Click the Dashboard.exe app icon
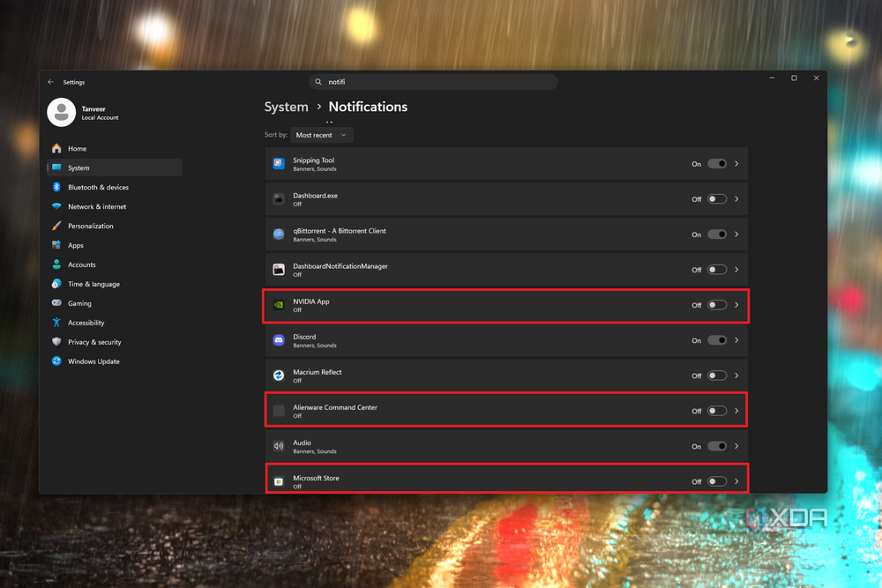The width and height of the screenshot is (882, 588). [x=279, y=199]
